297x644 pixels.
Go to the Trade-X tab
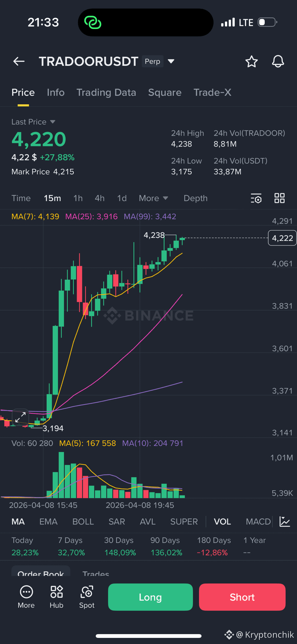tap(212, 93)
